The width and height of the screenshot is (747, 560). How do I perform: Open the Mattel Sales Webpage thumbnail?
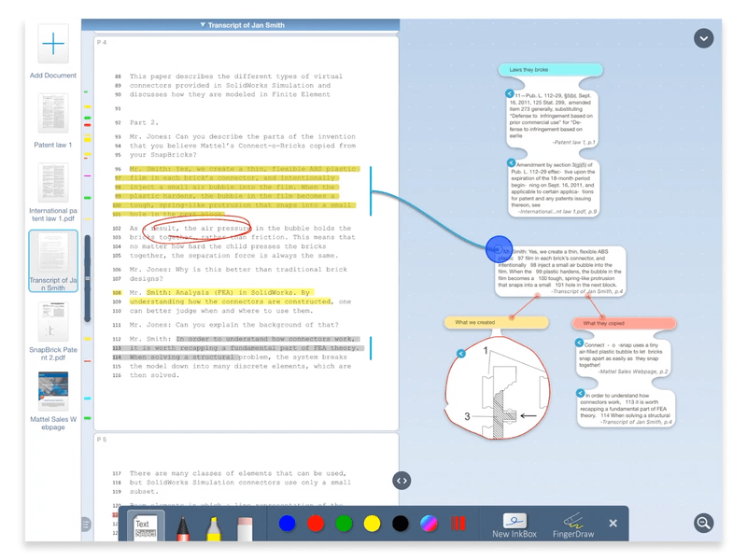53,391
